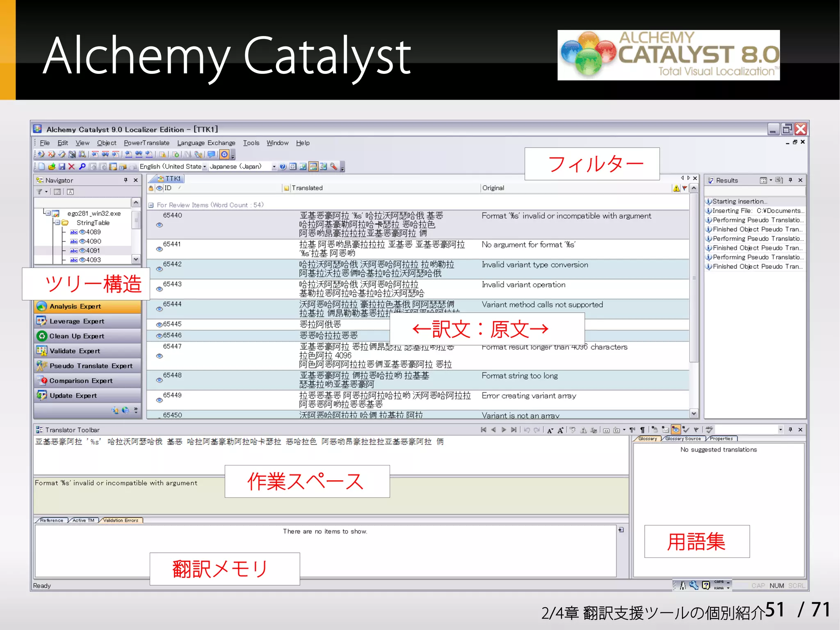This screenshot has width=840, height=630.
Task: Collapse the For Review Items group
Action: [x=151, y=205]
